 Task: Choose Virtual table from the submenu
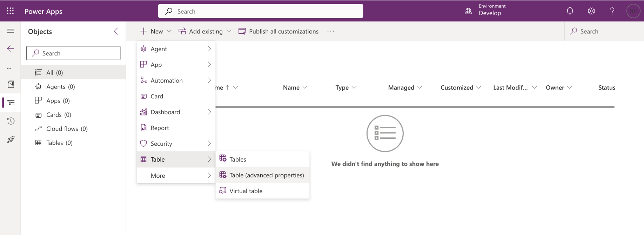pos(246,191)
